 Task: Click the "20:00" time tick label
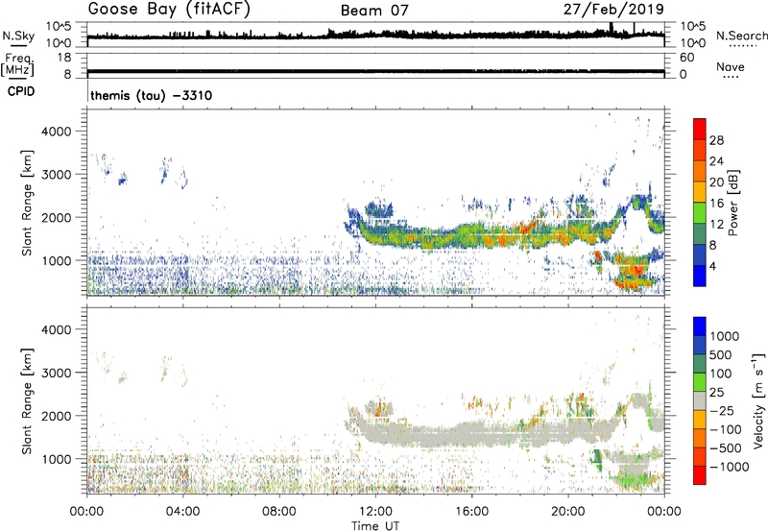[x=568, y=512]
